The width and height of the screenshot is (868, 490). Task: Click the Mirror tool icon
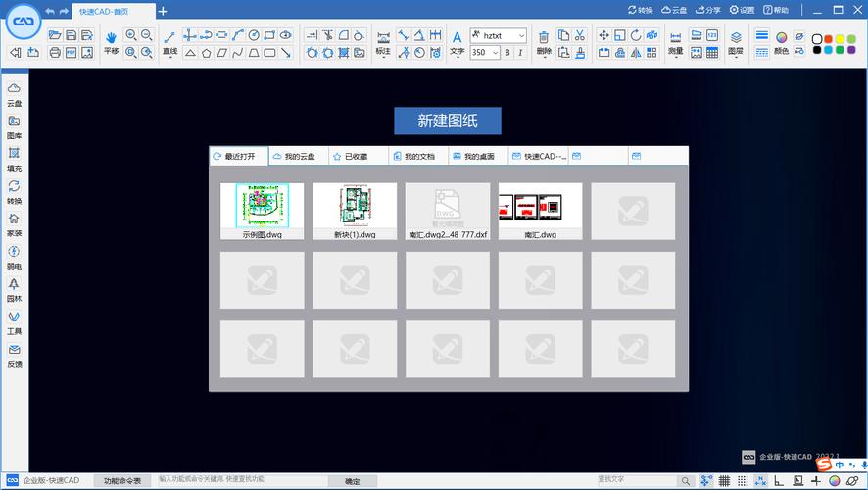pyautogui.click(x=636, y=53)
